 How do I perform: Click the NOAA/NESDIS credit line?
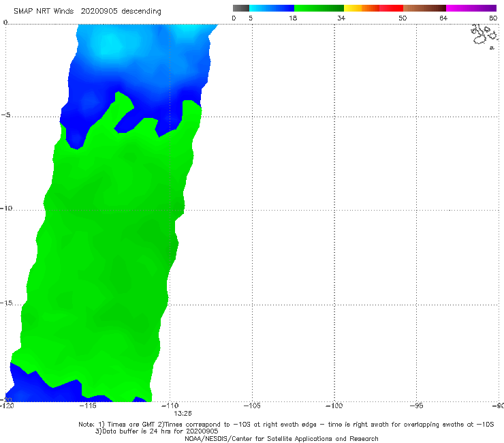(281, 439)
